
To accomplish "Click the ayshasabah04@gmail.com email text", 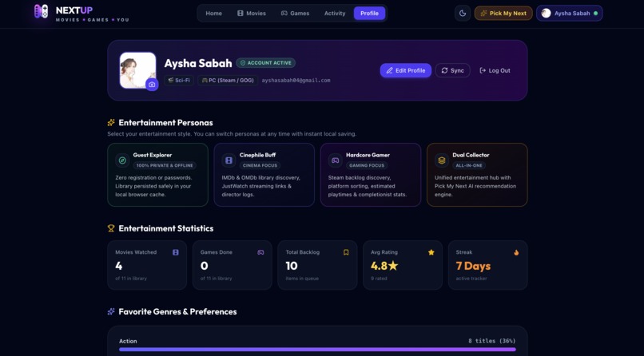I will pyautogui.click(x=296, y=81).
